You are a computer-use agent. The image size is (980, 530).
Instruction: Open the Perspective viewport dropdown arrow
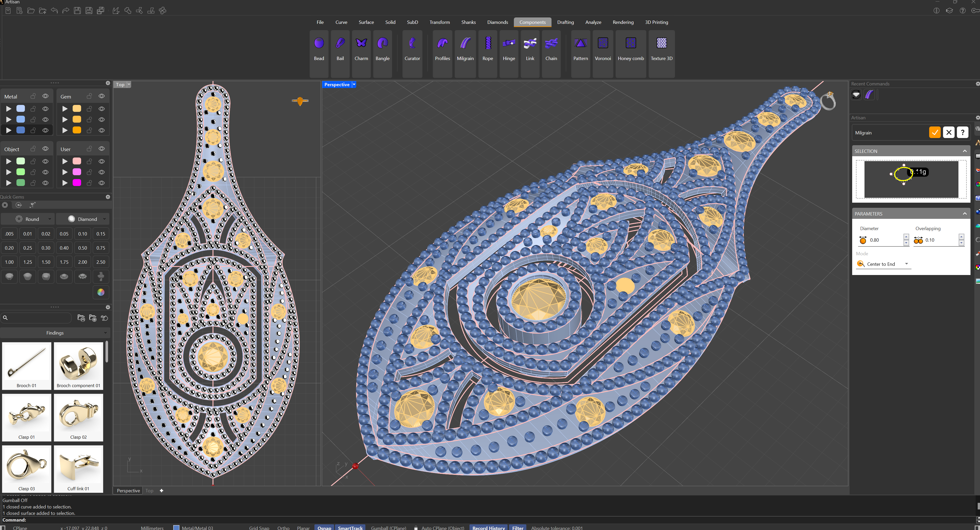[x=354, y=85]
